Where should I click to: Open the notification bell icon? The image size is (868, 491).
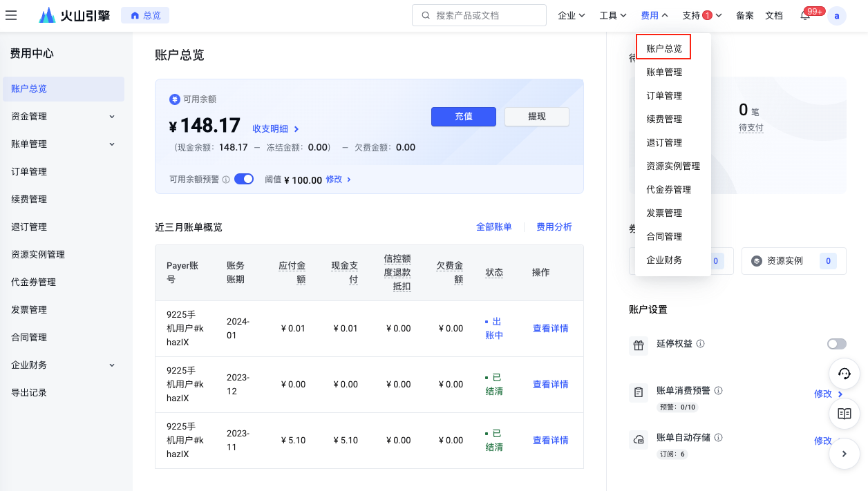(x=805, y=16)
